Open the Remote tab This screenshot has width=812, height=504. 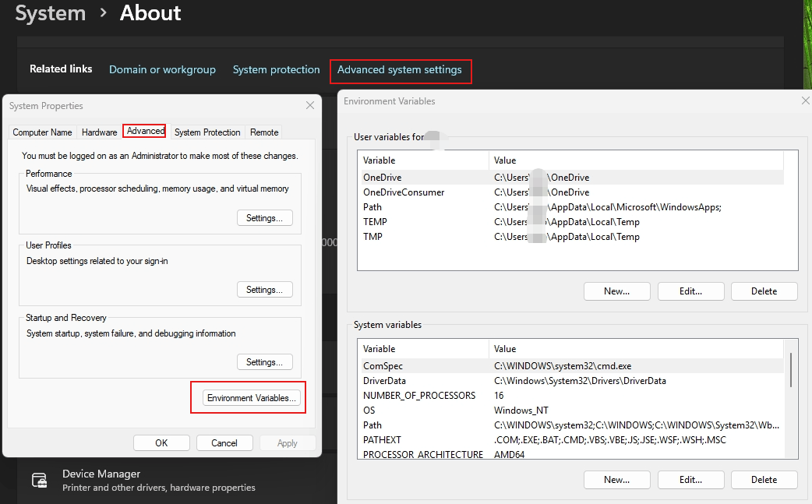click(x=263, y=132)
